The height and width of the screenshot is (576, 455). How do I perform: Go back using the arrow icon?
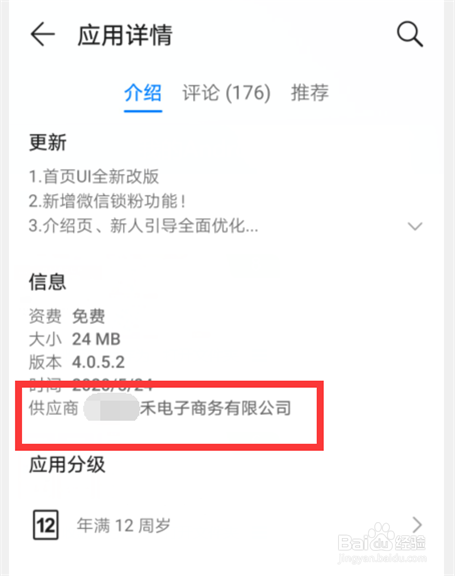click(x=43, y=34)
